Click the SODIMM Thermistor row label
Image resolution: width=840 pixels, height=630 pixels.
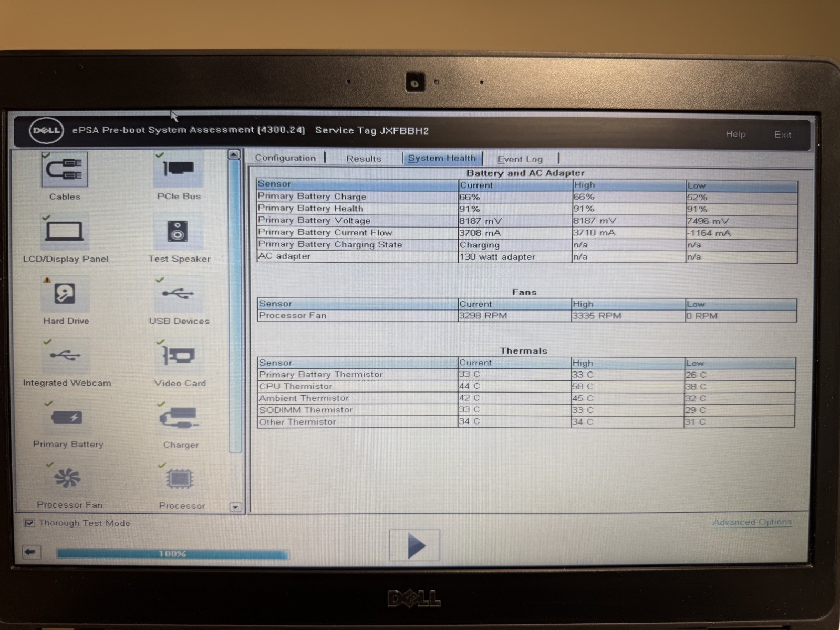click(x=306, y=410)
